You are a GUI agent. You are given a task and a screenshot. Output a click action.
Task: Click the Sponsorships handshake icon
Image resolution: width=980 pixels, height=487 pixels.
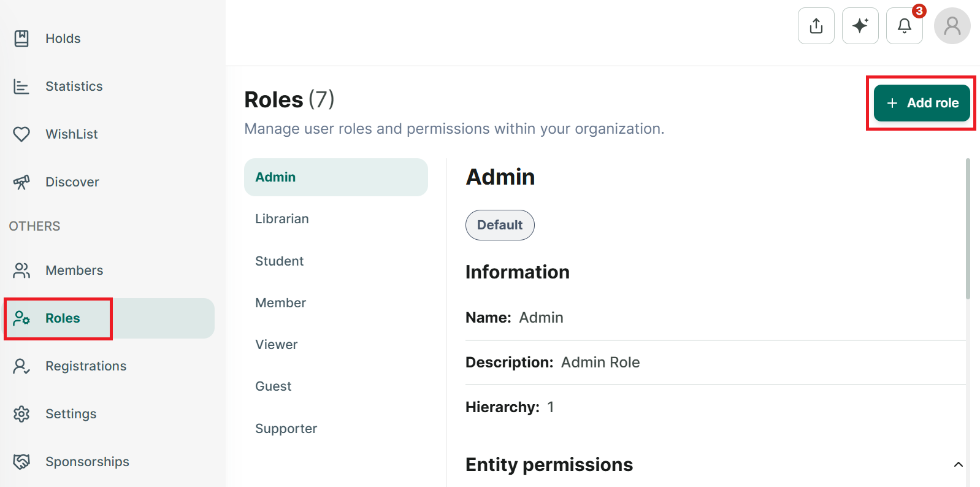pyautogui.click(x=21, y=462)
